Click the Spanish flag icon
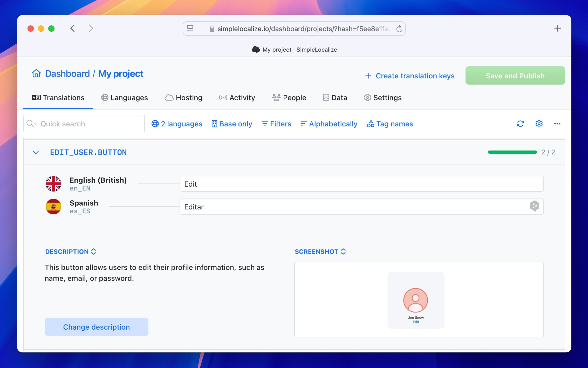Image resolution: width=588 pixels, height=368 pixels. click(x=53, y=207)
